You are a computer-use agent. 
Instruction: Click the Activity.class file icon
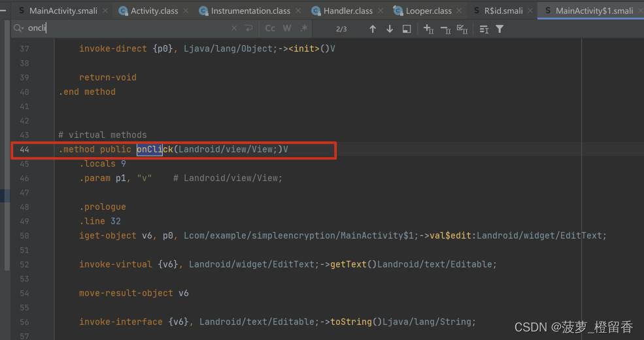point(123,10)
